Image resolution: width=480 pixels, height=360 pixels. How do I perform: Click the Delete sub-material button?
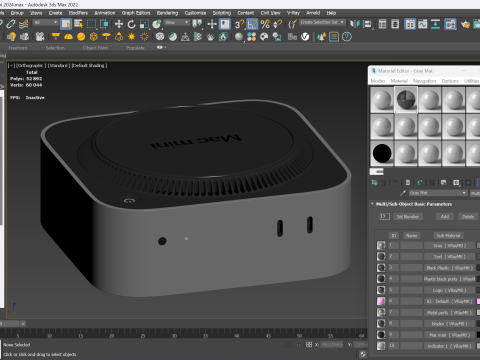click(468, 217)
